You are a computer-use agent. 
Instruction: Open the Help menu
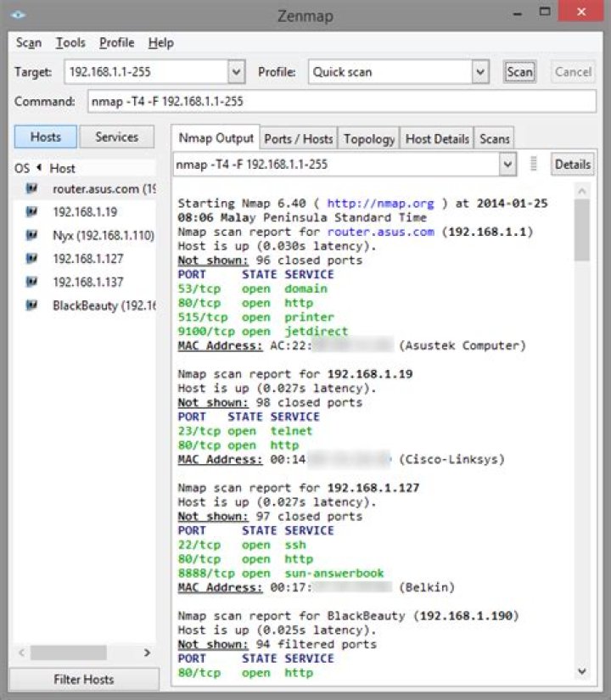[x=160, y=43]
